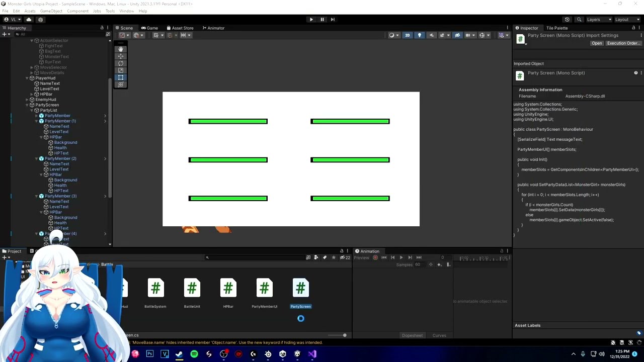This screenshot has height=362, width=644.
Task: Collapse the PartyScreen tree item
Action: pos(27,105)
